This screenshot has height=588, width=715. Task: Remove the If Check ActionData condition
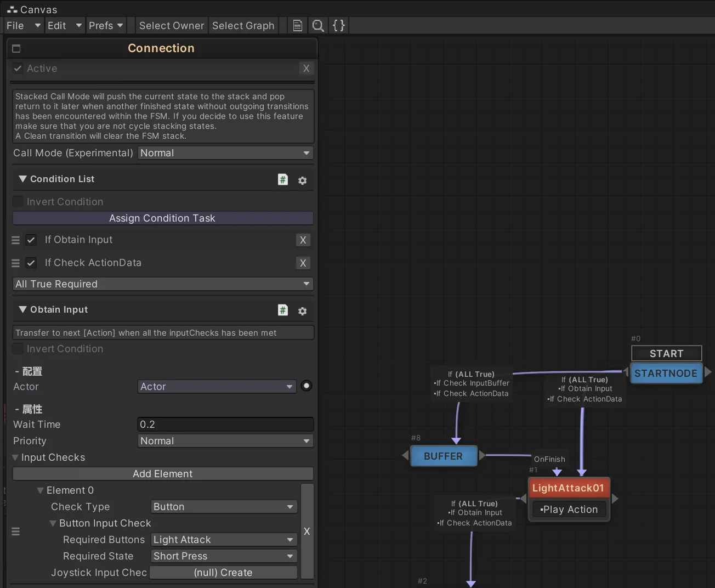click(x=303, y=263)
